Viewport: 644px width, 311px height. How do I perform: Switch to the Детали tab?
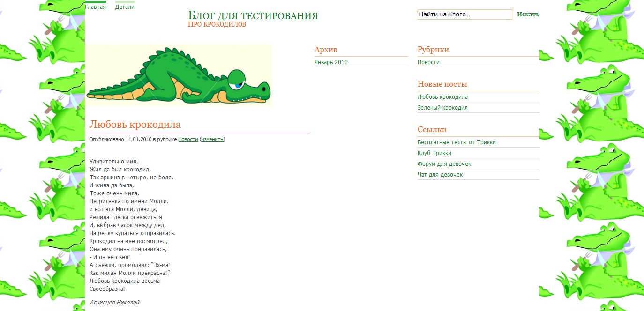click(125, 7)
